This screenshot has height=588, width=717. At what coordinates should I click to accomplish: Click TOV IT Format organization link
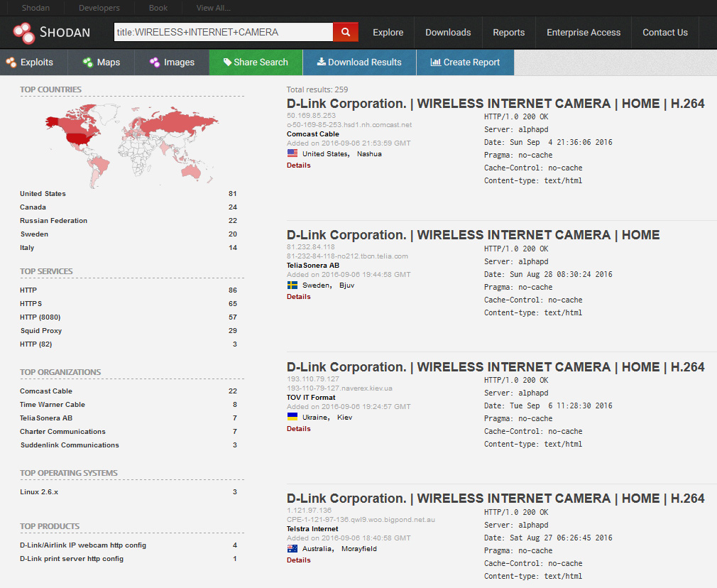click(x=312, y=398)
